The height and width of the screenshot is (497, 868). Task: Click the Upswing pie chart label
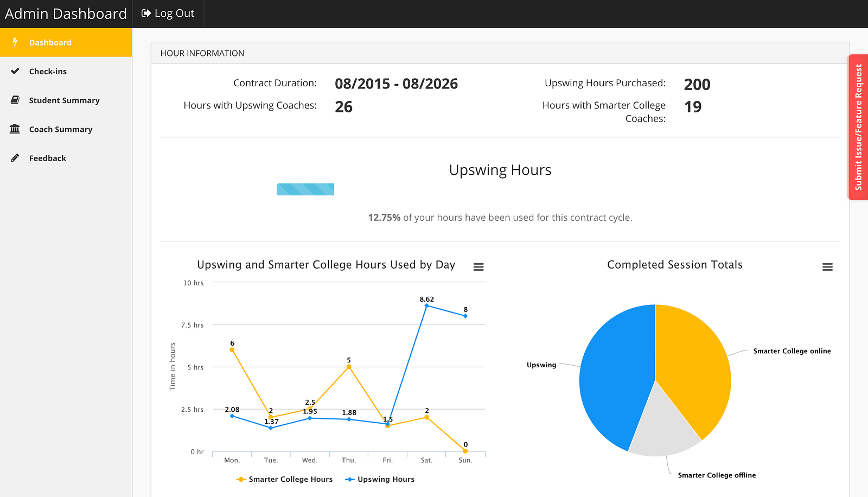pos(541,365)
